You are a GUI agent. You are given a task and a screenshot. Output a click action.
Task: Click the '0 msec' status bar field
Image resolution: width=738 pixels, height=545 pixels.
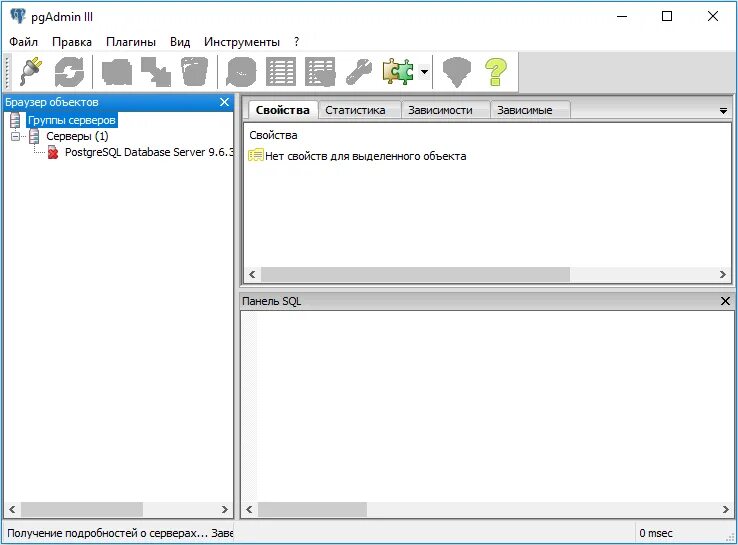tap(656, 533)
